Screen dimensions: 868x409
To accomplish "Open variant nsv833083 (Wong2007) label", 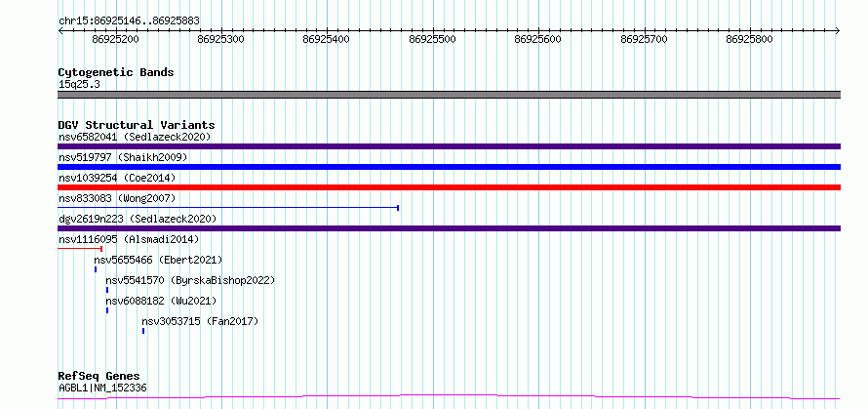I will click(117, 198).
